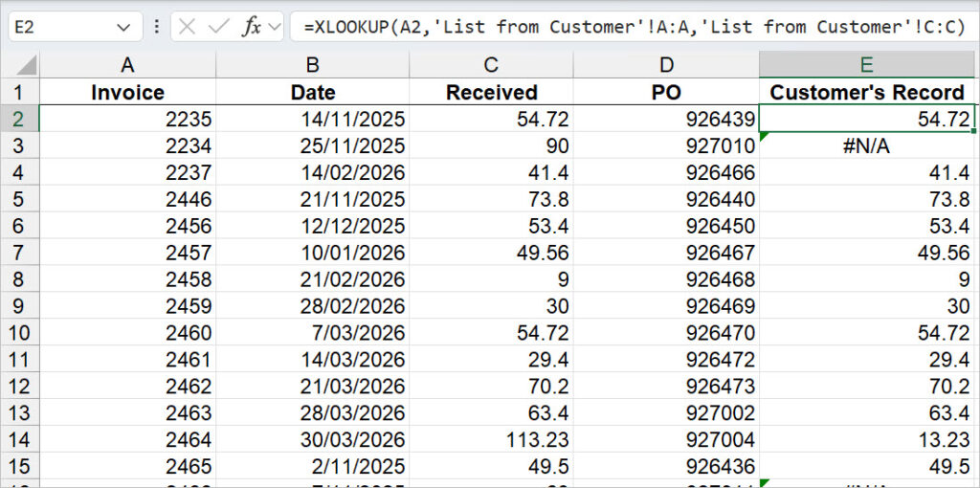Select date cell 7/03/2026
Image resolution: width=980 pixels, height=488 pixels.
313,332
